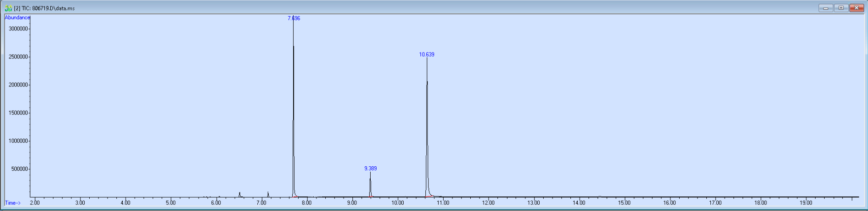Click the small peak near 6.5 minutes
Screen dimensions: 868x211
pyautogui.click(x=240, y=195)
